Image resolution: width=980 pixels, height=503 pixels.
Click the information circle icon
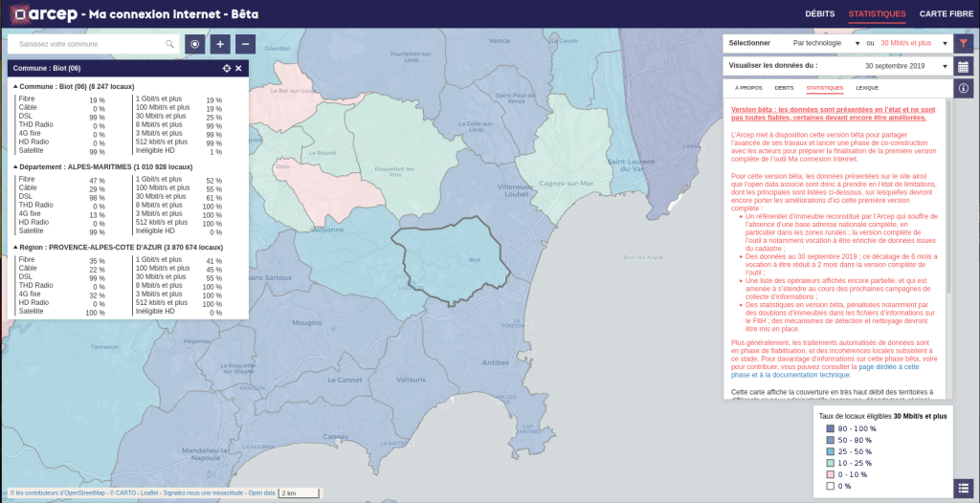tap(964, 88)
